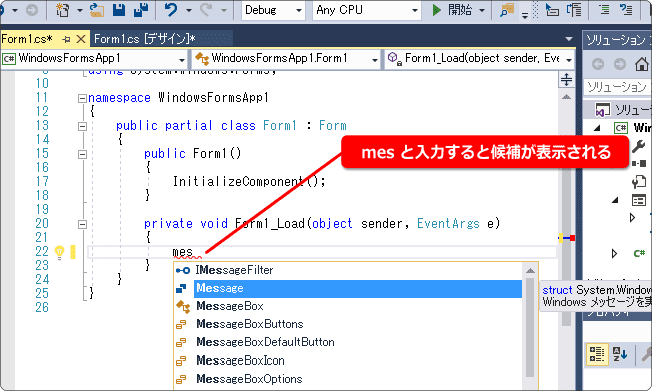Click the greyed Redo arrow icon

(206, 10)
